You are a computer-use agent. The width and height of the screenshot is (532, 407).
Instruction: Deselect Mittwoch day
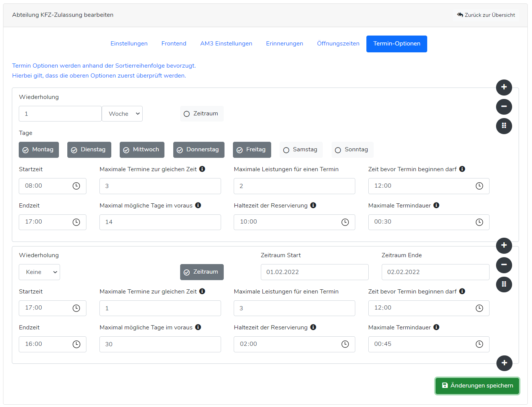pyautogui.click(x=142, y=150)
